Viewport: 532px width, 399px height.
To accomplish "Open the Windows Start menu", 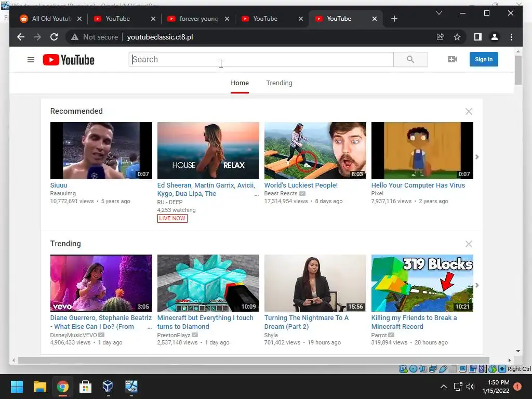I will pos(17,387).
